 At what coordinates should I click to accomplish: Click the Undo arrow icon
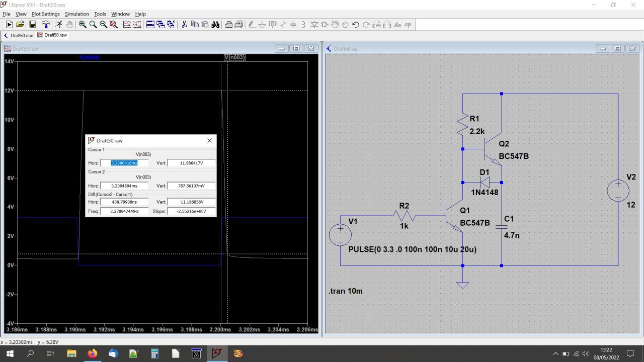tap(356, 25)
